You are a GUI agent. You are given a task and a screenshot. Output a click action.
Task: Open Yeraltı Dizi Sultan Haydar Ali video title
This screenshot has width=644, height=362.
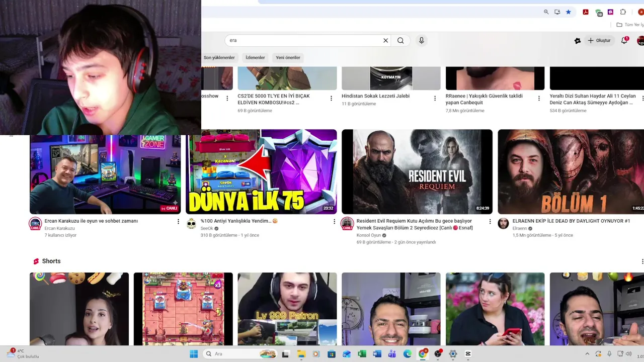pyautogui.click(x=593, y=99)
